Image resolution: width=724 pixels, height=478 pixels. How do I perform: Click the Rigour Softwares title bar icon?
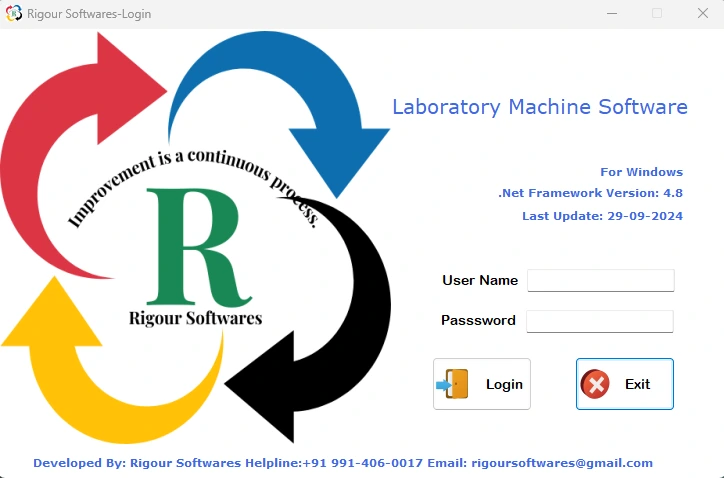(14, 14)
